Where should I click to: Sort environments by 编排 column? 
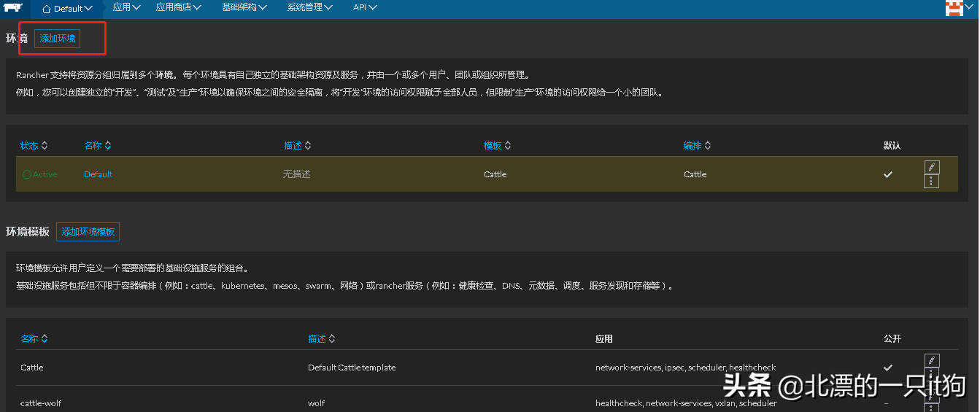pyautogui.click(x=697, y=146)
